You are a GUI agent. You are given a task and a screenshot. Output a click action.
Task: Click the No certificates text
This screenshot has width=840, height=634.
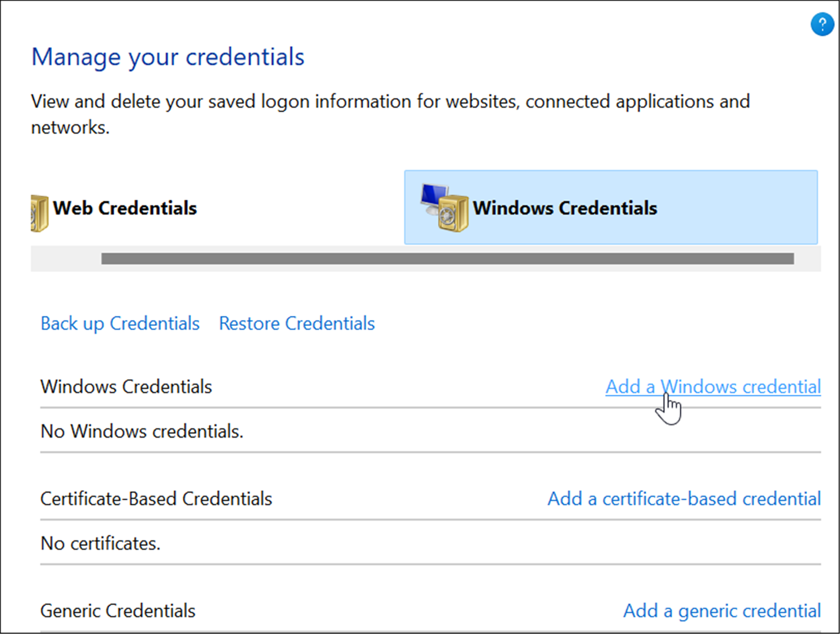click(101, 543)
